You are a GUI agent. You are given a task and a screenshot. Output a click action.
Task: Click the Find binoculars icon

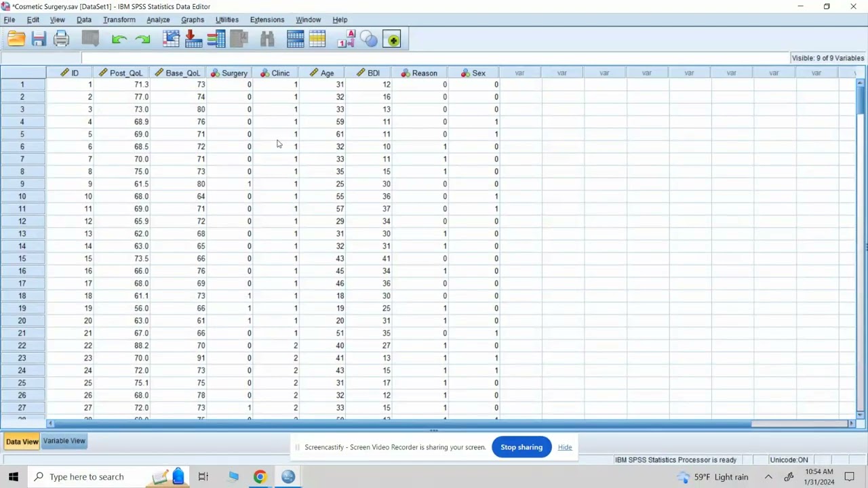(267, 39)
